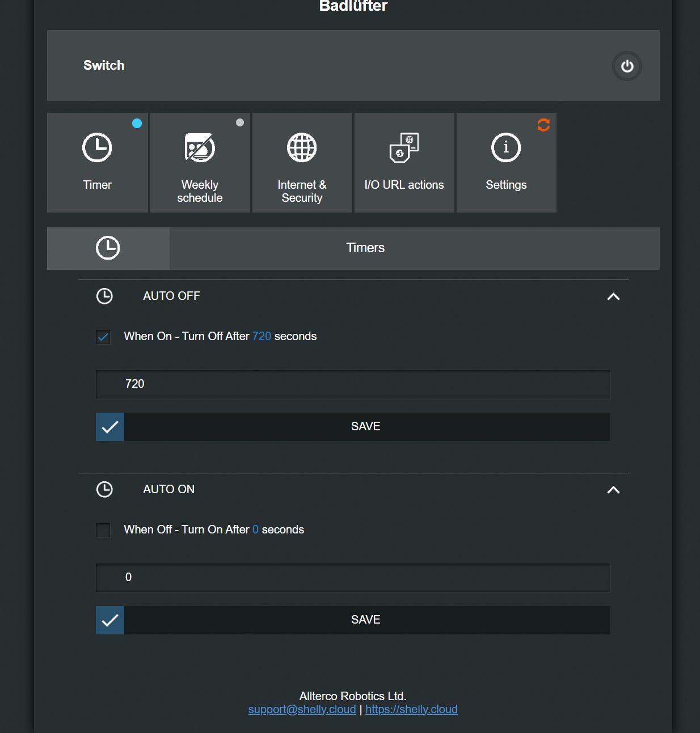Click the Timers header clock icon
Screen dimensions: 700x733
point(108,248)
